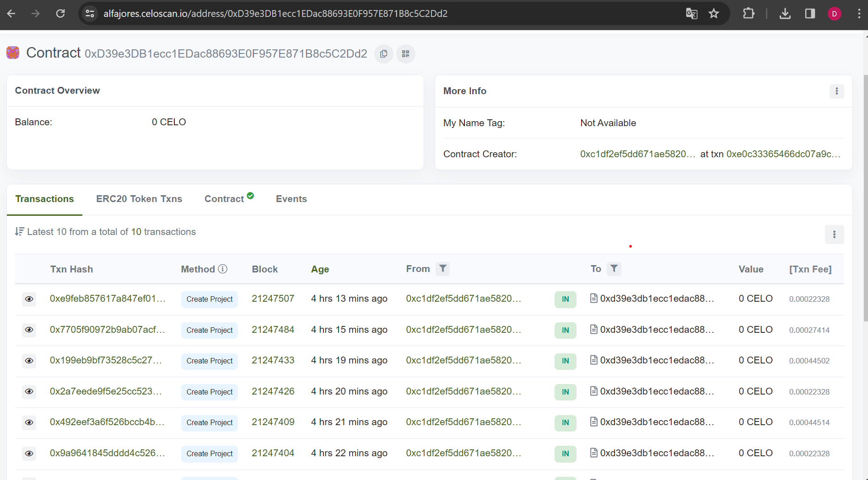
Task: Open the Chrome downloads icon
Action: click(785, 14)
